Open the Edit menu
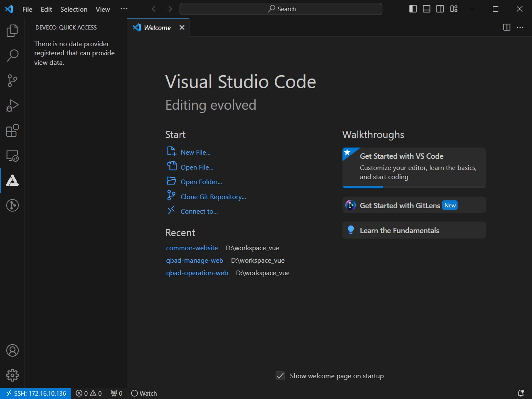This screenshot has height=399, width=532. click(46, 9)
